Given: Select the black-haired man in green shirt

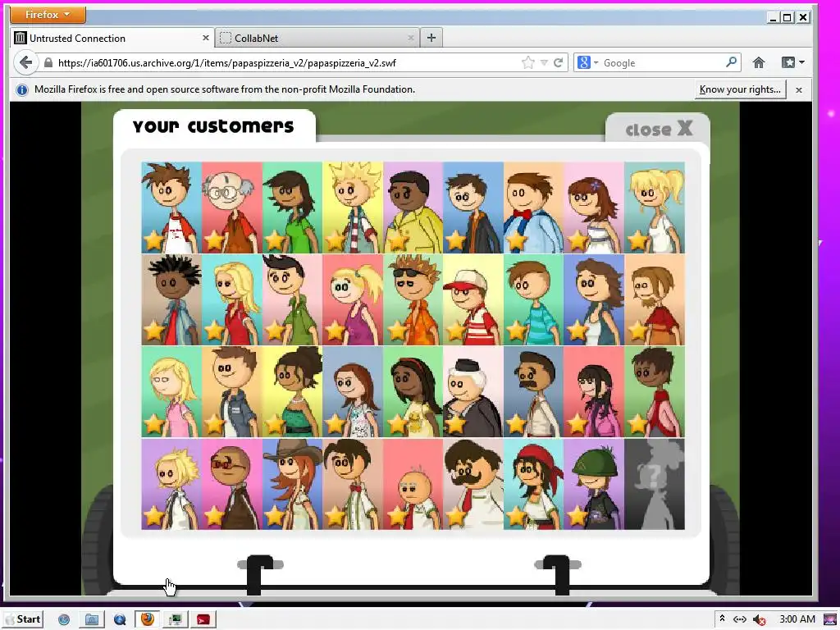Looking at the screenshot, I should pyautogui.click(x=293, y=299).
